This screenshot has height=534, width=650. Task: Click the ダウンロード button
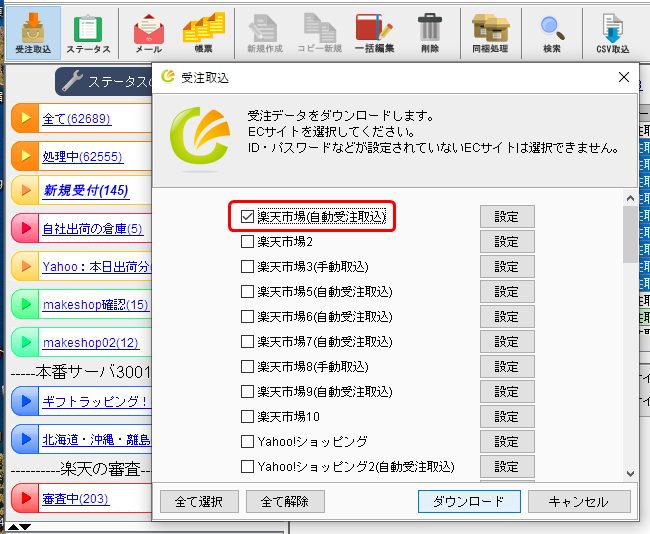tap(469, 502)
